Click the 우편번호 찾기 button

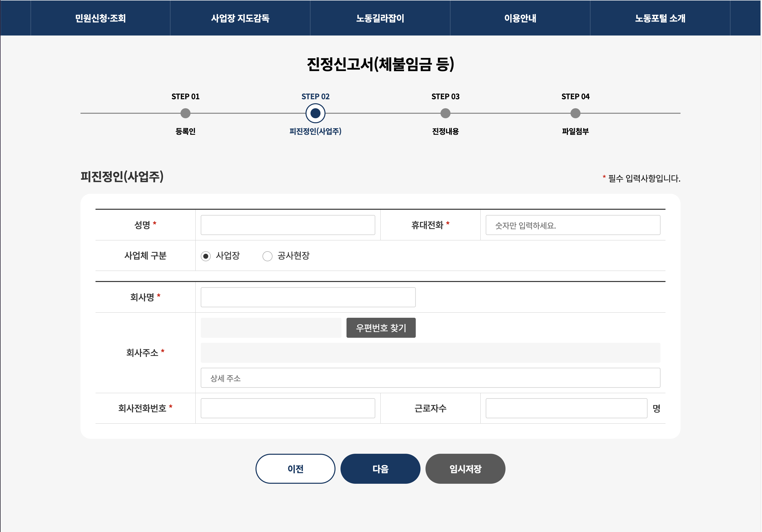pos(381,328)
